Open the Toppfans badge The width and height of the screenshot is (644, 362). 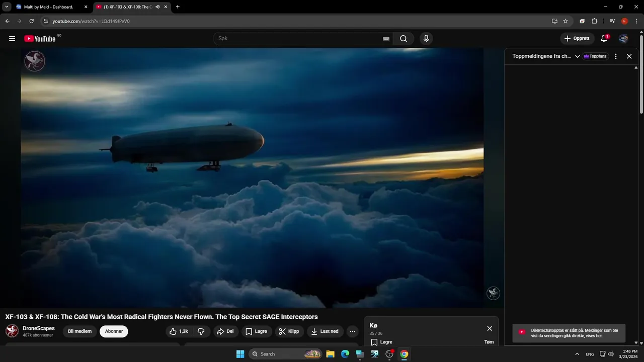tap(596, 56)
